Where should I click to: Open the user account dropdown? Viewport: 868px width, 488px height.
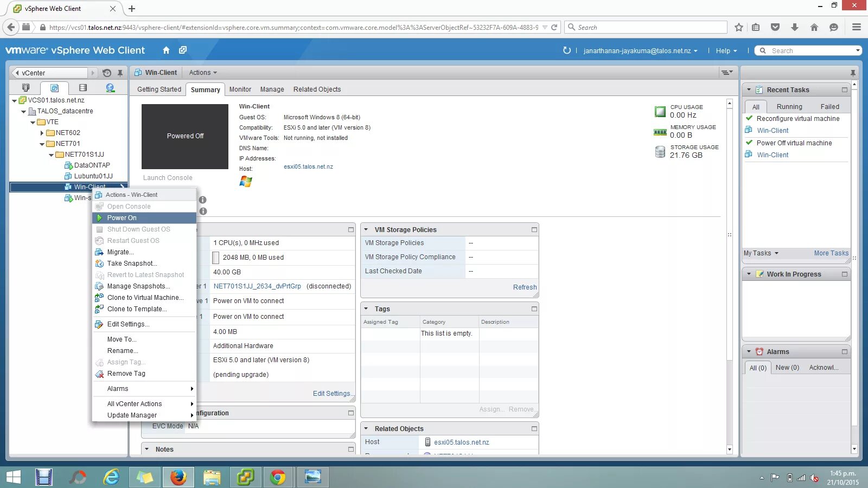tap(640, 51)
